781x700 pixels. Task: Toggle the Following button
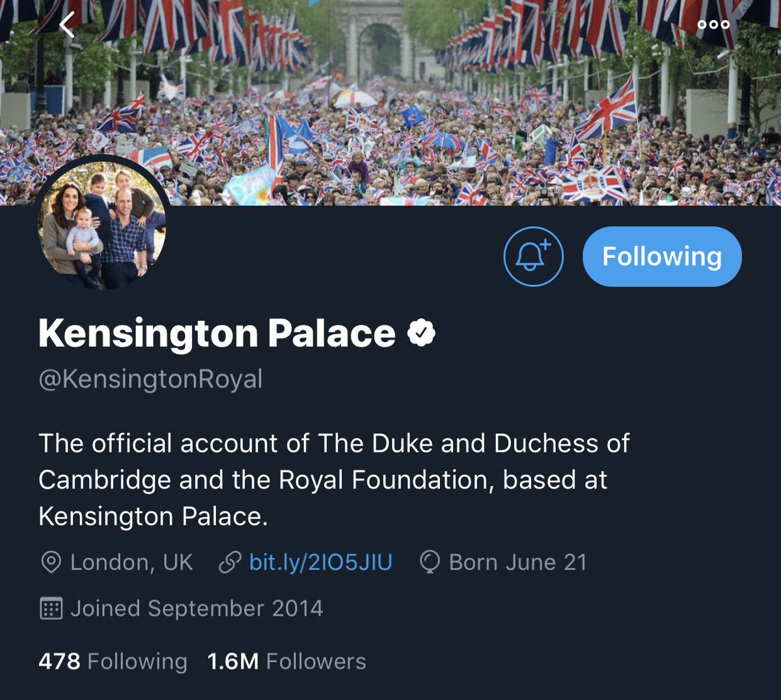pos(662,256)
